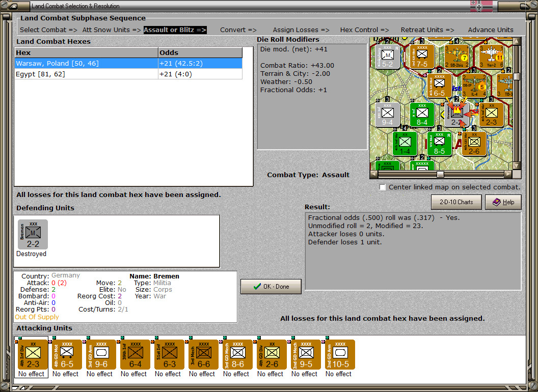Click map horizontal scrollbar right arrow
The width and height of the screenshot is (538, 392).
coord(508,174)
